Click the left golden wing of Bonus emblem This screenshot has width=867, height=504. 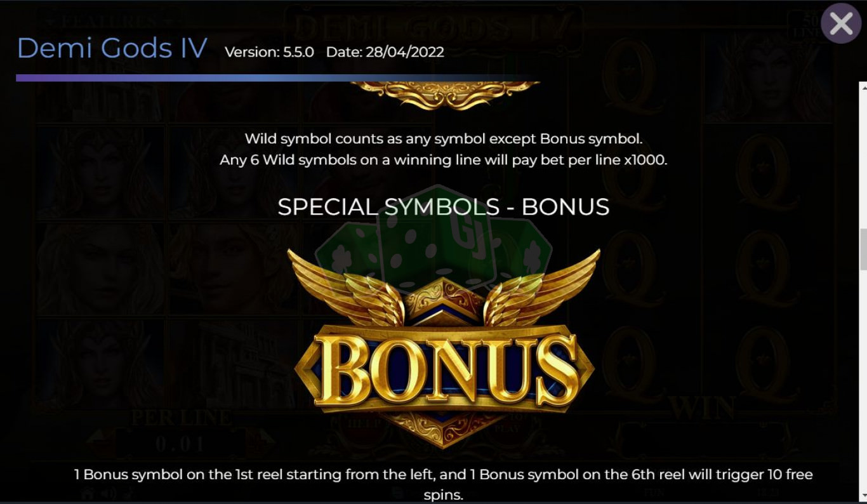pyautogui.click(x=346, y=287)
